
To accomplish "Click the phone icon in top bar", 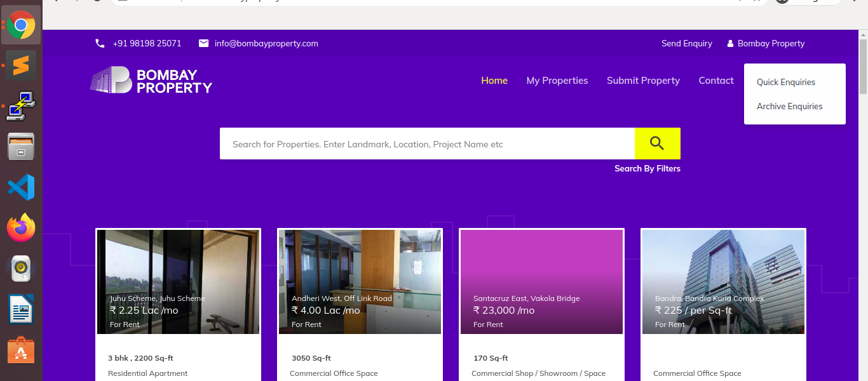I will click(100, 43).
